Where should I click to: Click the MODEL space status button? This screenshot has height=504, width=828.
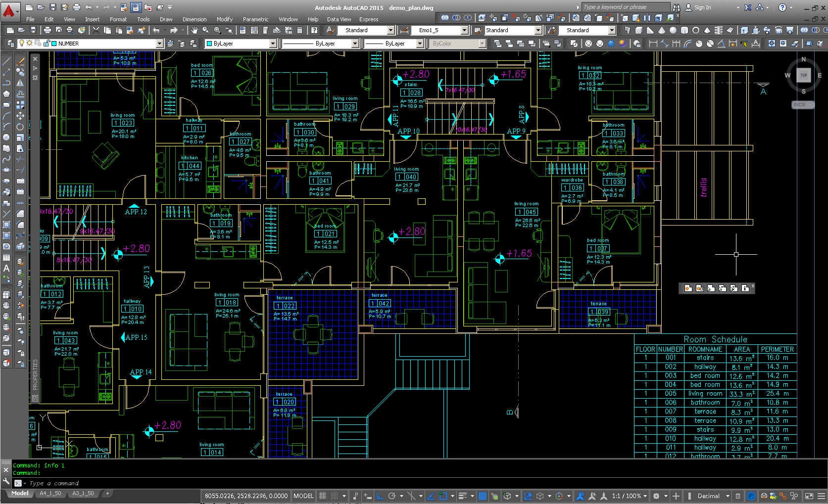tap(303, 496)
